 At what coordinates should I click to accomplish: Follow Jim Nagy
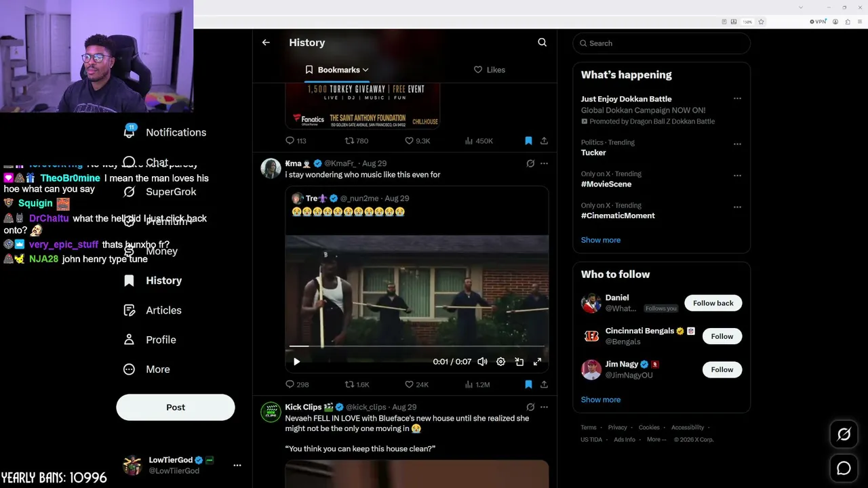(722, 369)
